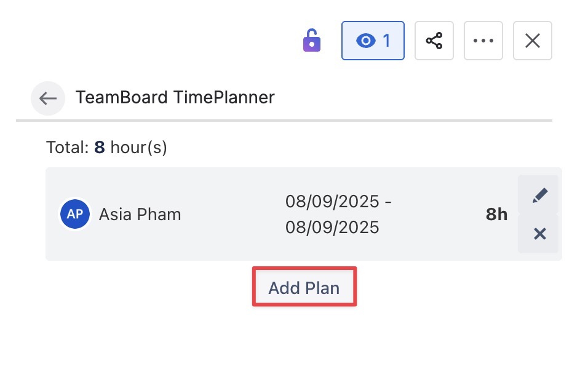Close the issue panel with the X

(x=532, y=41)
